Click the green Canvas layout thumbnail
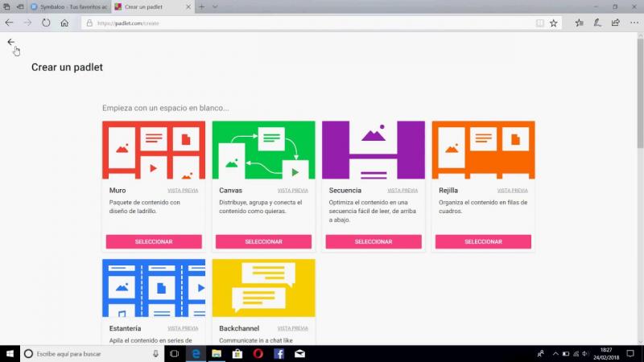Screen dimensions: 644x362 click(264, 150)
